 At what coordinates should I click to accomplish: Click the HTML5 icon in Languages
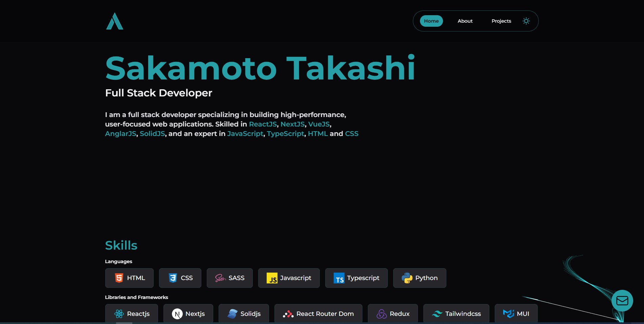[119, 278]
